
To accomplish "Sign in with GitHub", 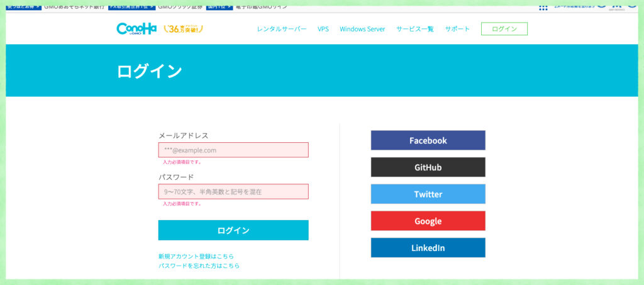I will coord(428,167).
